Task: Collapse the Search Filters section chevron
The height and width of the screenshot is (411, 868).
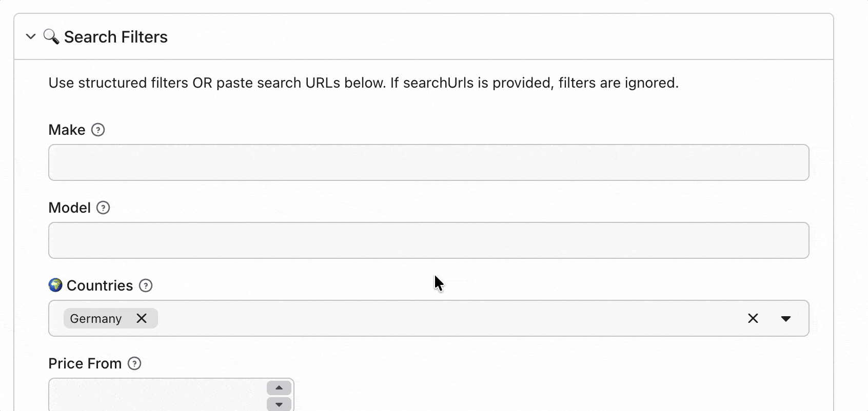Action: point(31,36)
